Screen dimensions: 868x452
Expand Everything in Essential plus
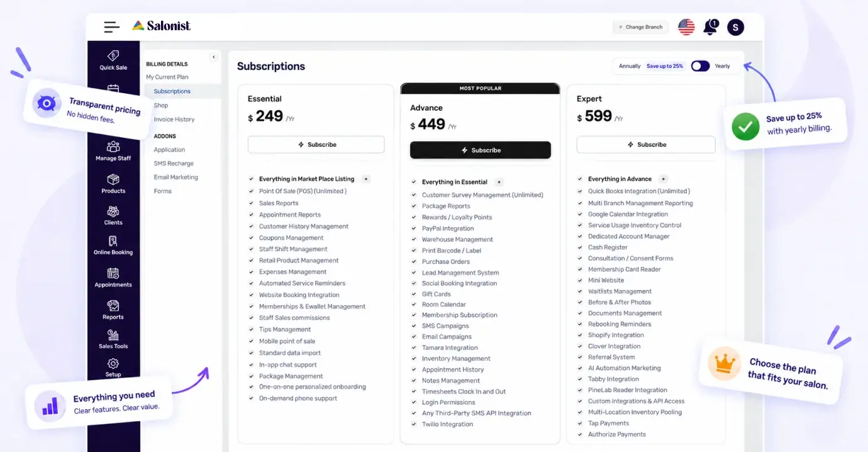pyautogui.click(x=499, y=182)
